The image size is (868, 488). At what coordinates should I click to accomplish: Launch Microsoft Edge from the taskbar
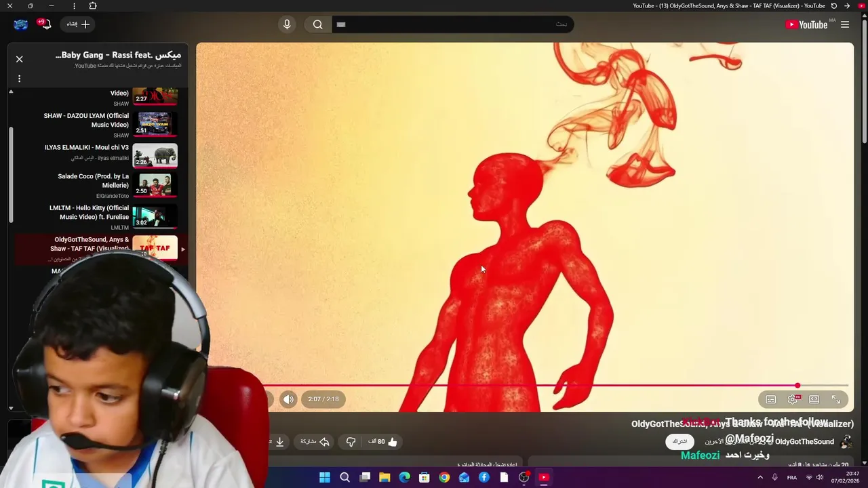click(405, 478)
